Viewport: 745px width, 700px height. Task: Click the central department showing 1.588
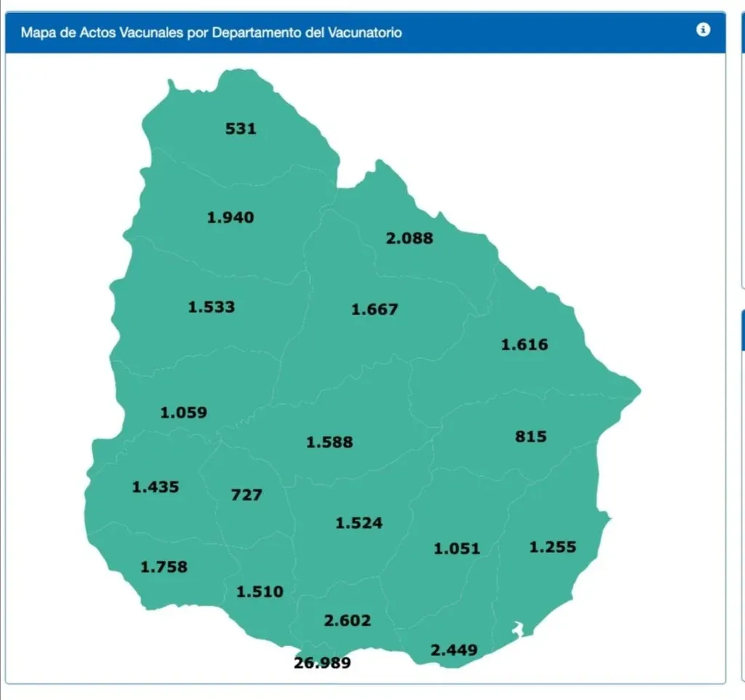tap(330, 442)
